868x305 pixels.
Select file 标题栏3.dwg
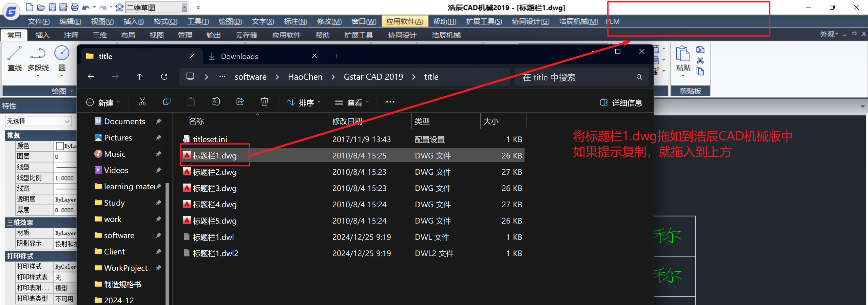coord(353,188)
